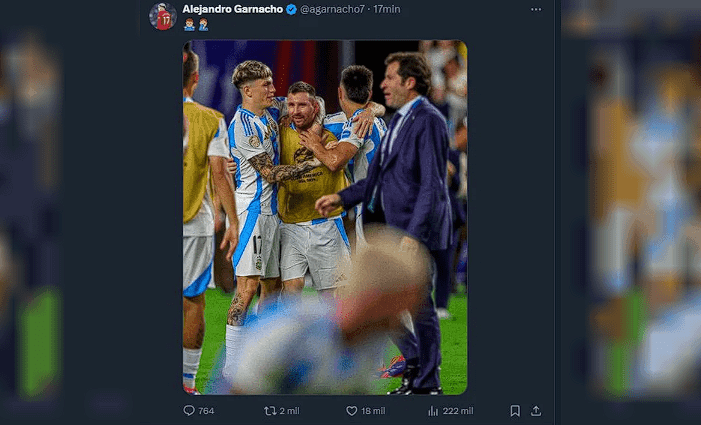Click the emoji text under the name
Image resolution: width=701 pixels, height=425 pixels.
[x=195, y=24]
